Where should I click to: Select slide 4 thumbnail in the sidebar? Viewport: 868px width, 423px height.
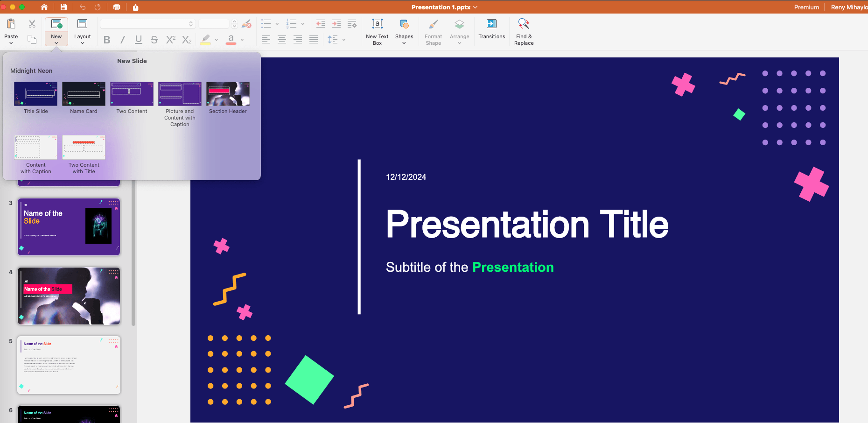click(69, 296)
